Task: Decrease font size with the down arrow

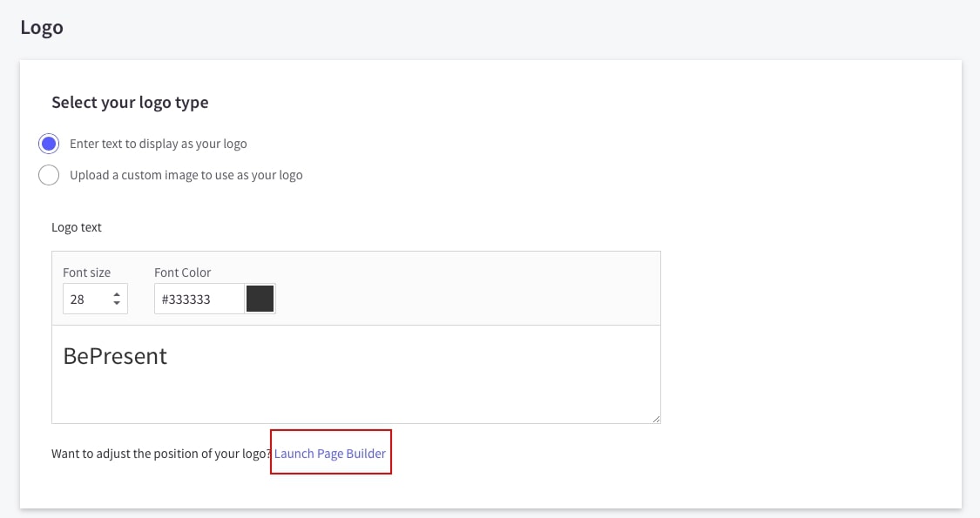Action: (117, 304)
